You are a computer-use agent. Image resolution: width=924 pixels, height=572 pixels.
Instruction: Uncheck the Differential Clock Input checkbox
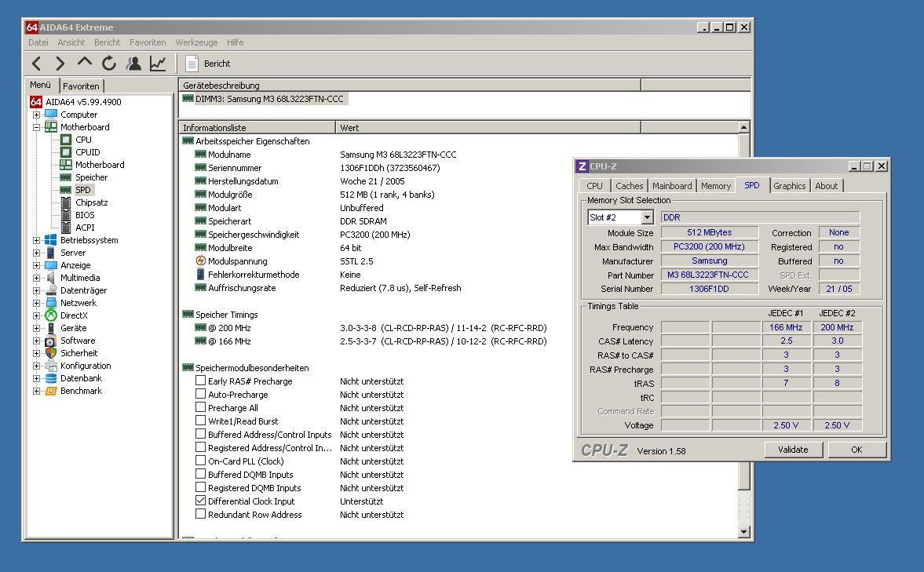pos(200,501)
